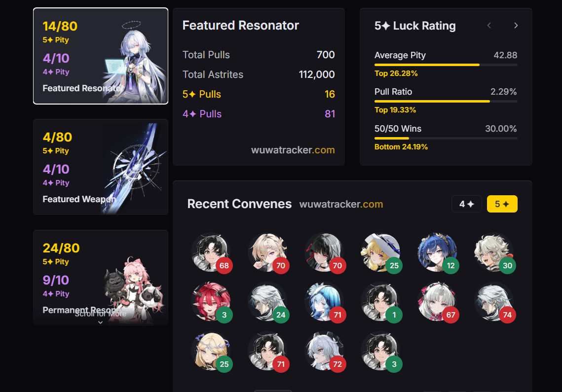Select the Permanent Resonator banner card
Image resolution: width=562 pixels, height=392 pixels.
tap(101, 278)
